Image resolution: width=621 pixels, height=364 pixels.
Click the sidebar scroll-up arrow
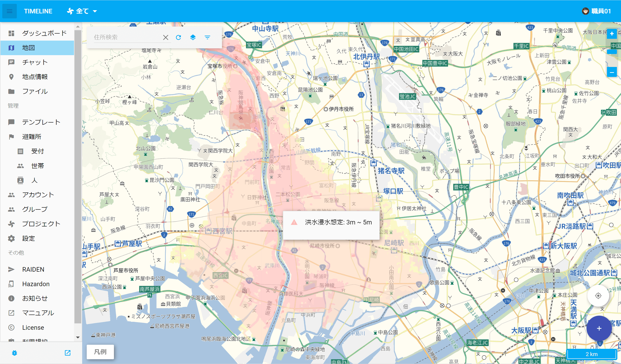[78, 26]
